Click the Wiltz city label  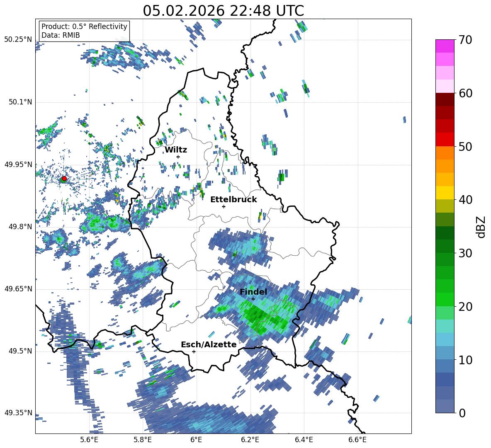click(176, 150)
